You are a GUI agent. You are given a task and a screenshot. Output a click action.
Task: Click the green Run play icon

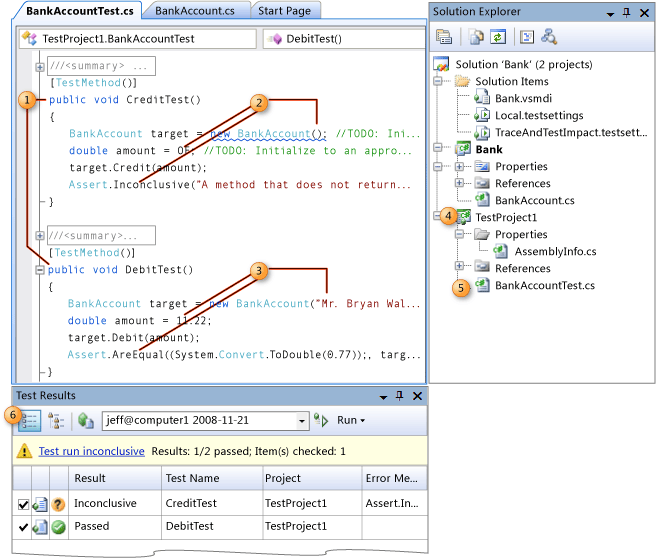321,420
